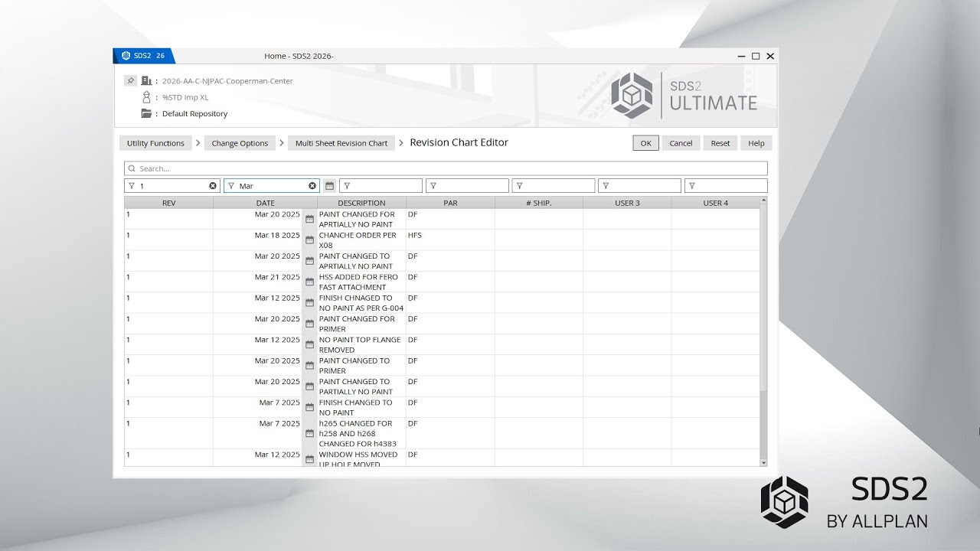Viewport: 980px width, 551px height.
Task: Open calendar for FINISH CHANGED TO NO PAINT row
Action: (309, 407)
